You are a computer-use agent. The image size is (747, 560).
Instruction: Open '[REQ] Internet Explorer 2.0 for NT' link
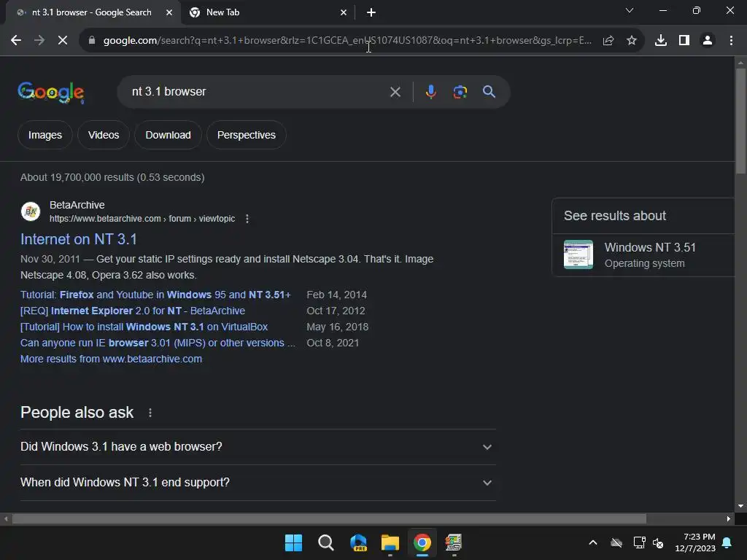[x=133, y=311]
